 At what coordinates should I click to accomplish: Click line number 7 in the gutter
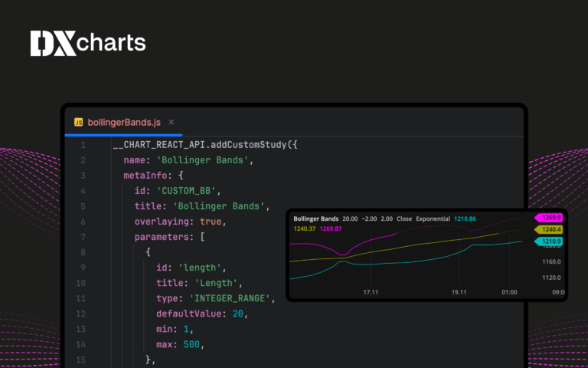[83, 237]
